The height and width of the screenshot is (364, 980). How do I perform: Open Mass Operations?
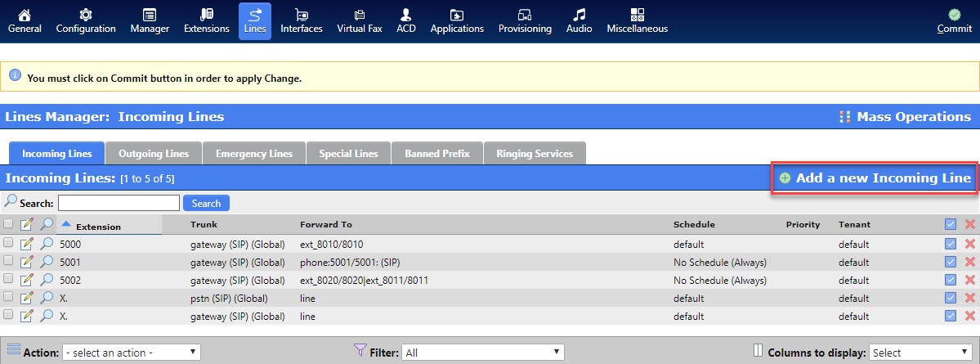(x=905, y=117)
